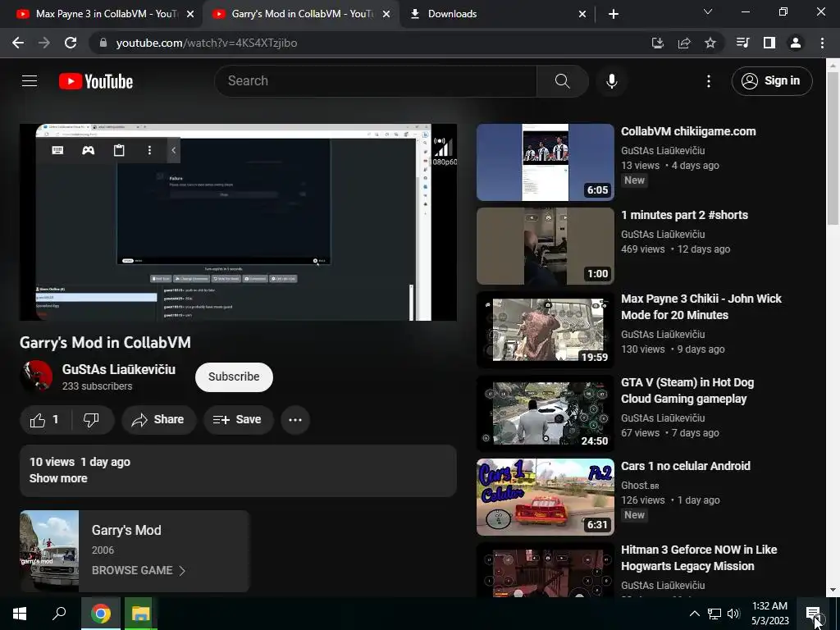Close the Downloads tab
Viewport: 840px width, 630px height.
click(582, 14)
